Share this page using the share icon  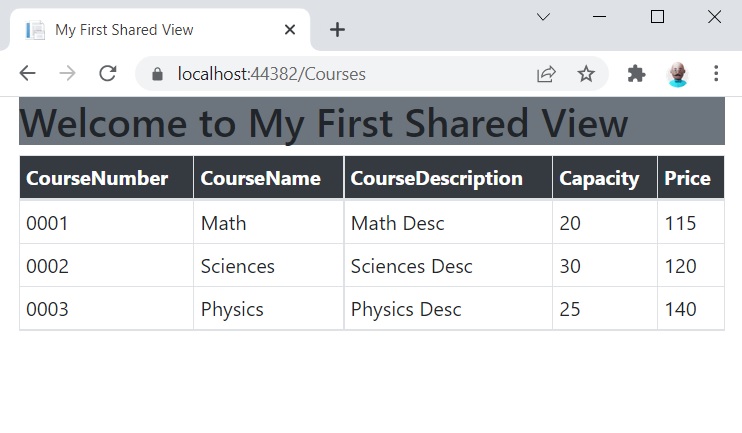546,74
